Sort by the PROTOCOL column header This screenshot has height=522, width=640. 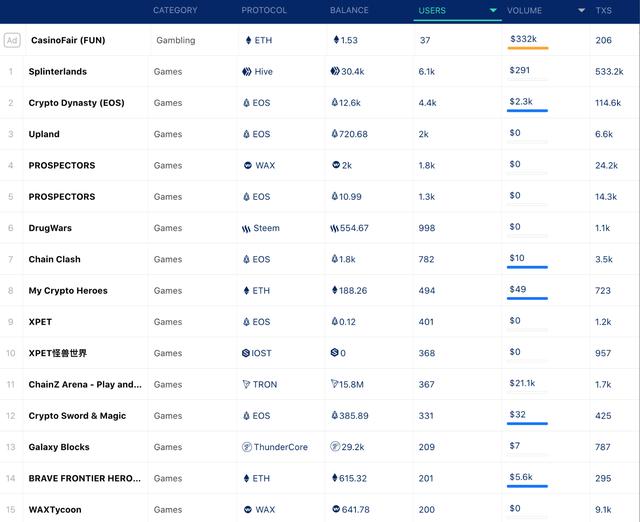[x=264, y=11]
